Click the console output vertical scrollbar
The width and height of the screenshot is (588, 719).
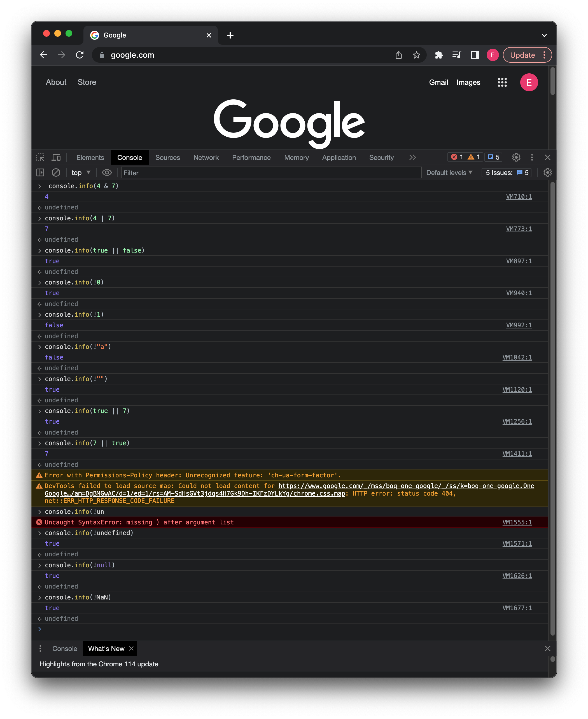coord(552,408)
